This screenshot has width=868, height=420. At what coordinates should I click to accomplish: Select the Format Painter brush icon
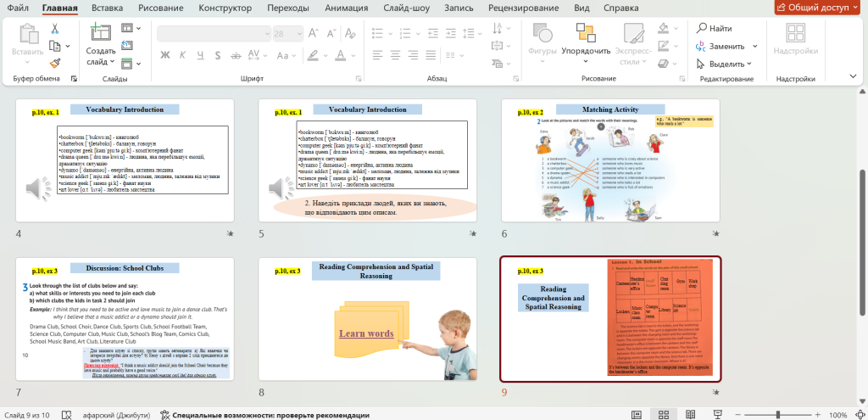click(55, 62)
